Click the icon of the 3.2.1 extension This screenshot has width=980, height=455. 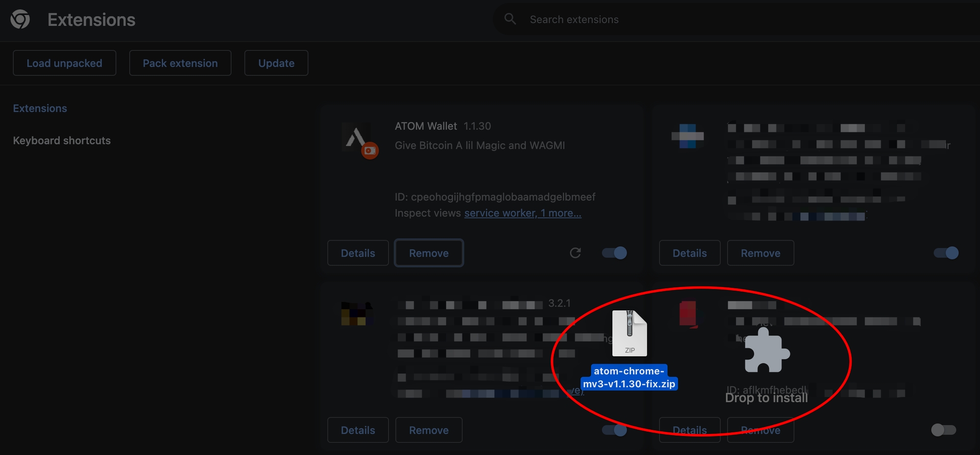click(357, 313)
